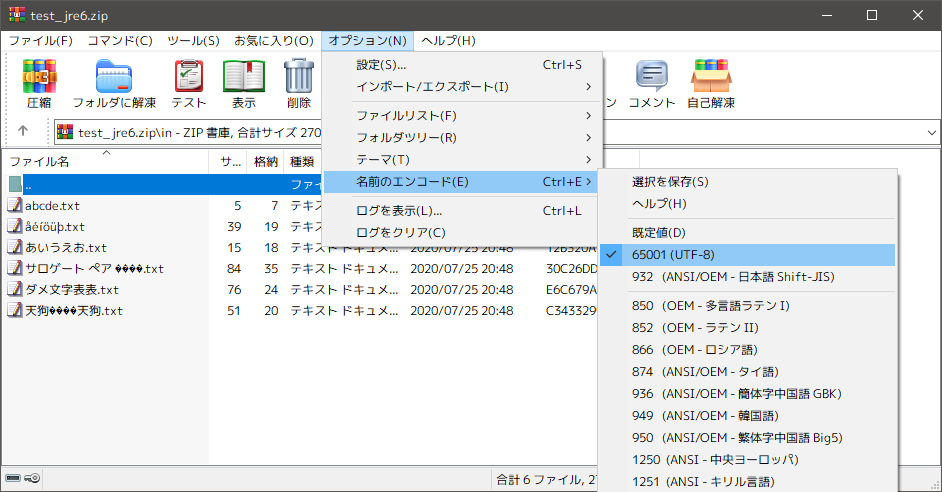Select 866 OEM ロシア語 encoding
Image resolution: width=942 pixels, height=492 pixels.
pyautogui.click(x=747, y=350)
